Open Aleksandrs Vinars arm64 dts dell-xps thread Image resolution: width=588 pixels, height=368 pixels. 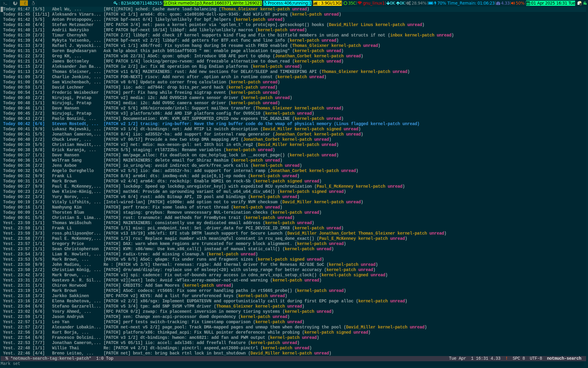coord(172,14)
